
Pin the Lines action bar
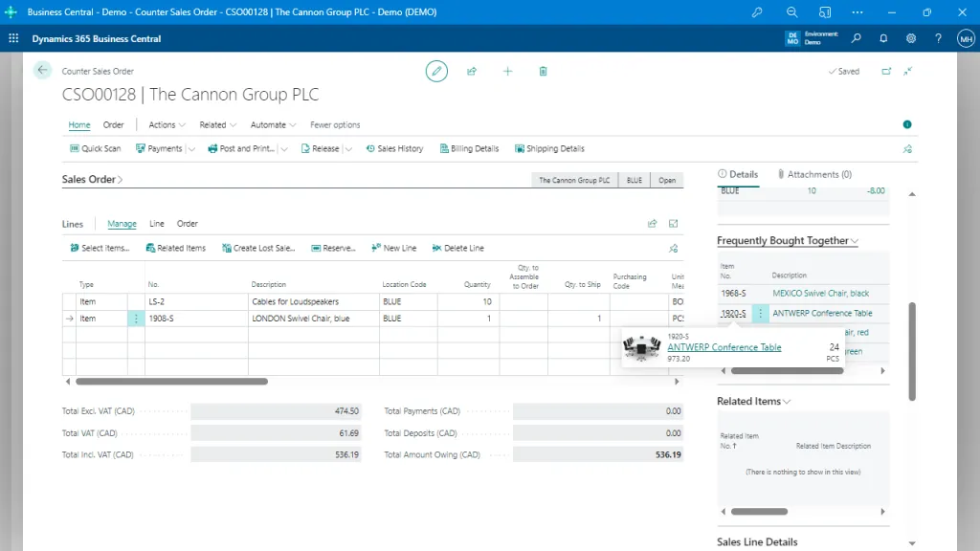pyautogui.click(x=673, y=248)
